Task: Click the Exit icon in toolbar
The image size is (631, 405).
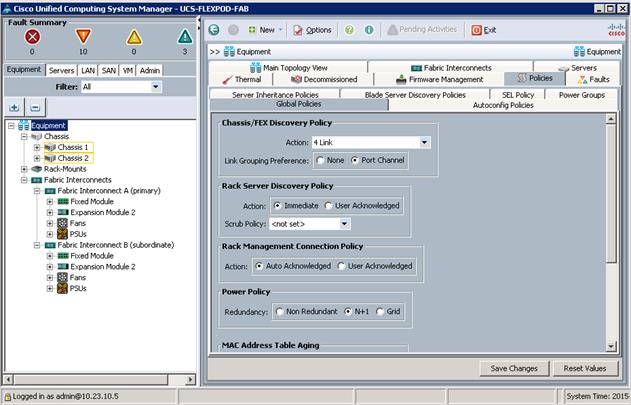Action: [x=476, y=30]
